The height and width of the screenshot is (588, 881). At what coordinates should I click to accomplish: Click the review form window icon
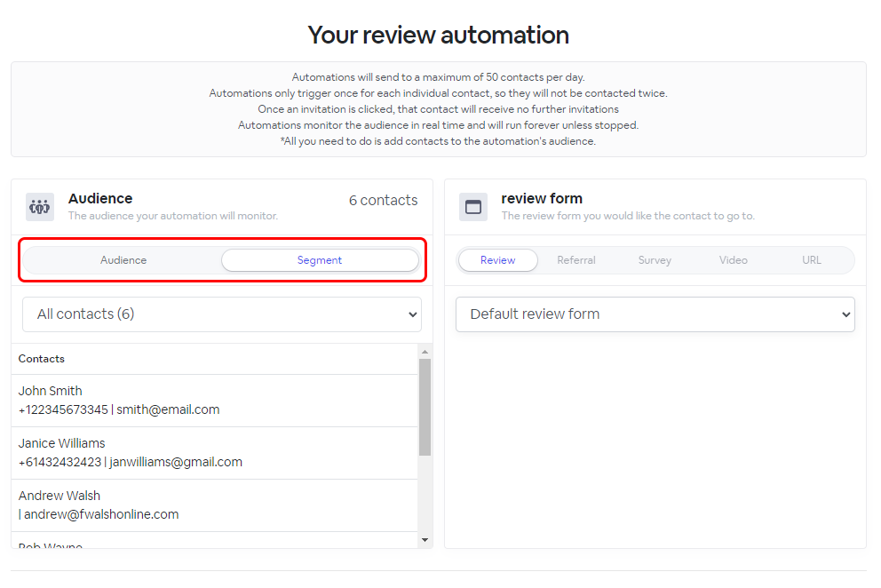pos(473,207)
